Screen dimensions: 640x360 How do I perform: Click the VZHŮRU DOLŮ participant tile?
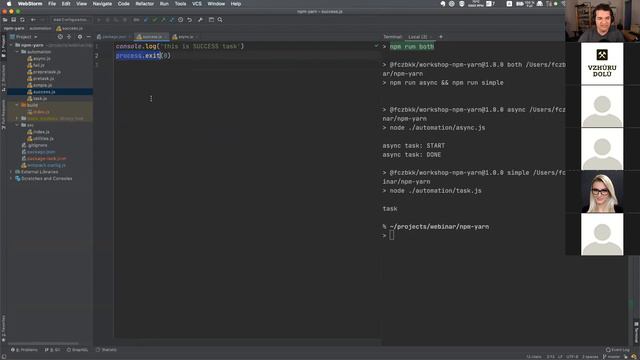tap(602, 64)
